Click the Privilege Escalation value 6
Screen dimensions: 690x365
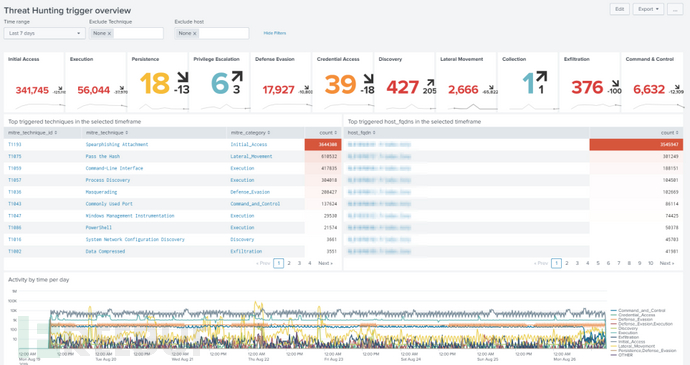[x=219, y=84]
